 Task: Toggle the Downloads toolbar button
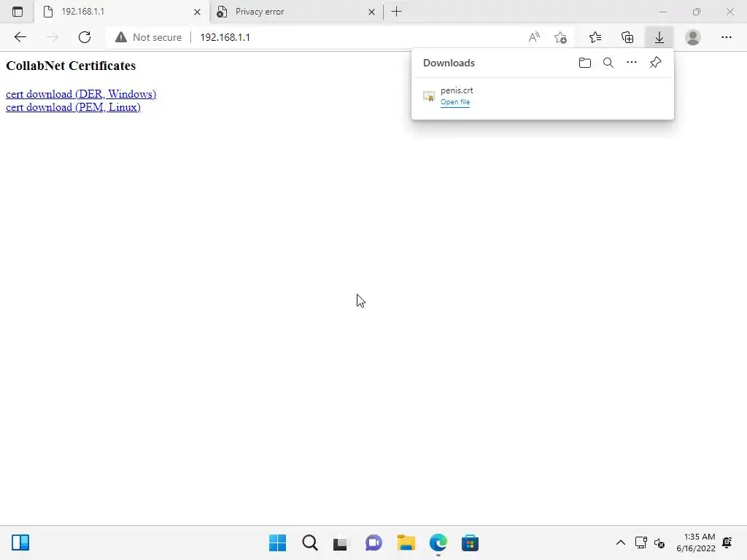pyautogui.click(x=659, y=37)
